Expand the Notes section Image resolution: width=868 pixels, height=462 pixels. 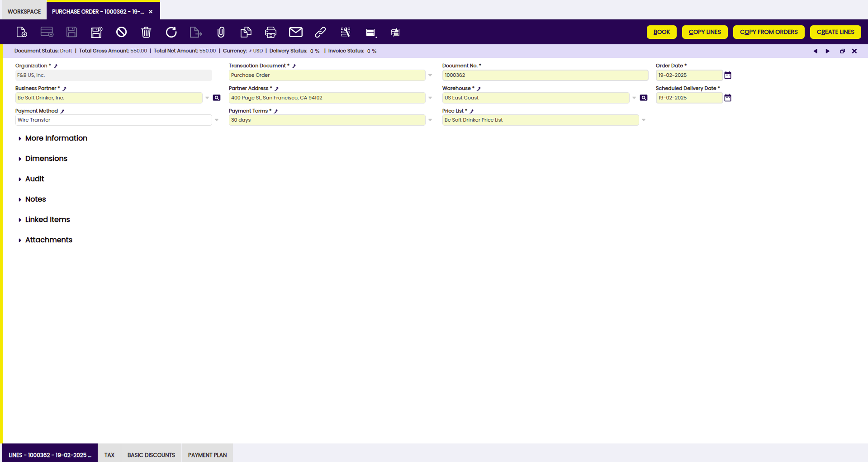click(35, 199)
